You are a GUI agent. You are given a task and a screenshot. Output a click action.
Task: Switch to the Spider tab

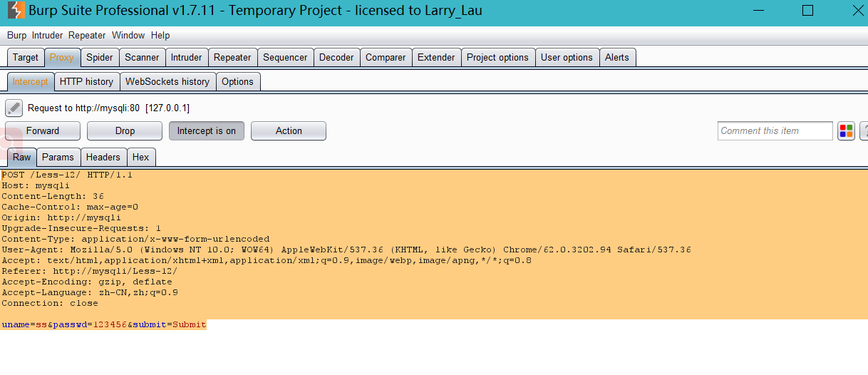[100, 58]
